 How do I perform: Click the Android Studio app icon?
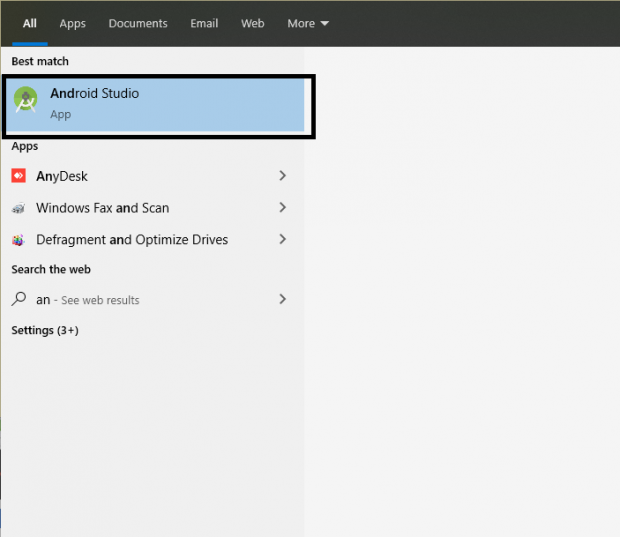point(26,101)
